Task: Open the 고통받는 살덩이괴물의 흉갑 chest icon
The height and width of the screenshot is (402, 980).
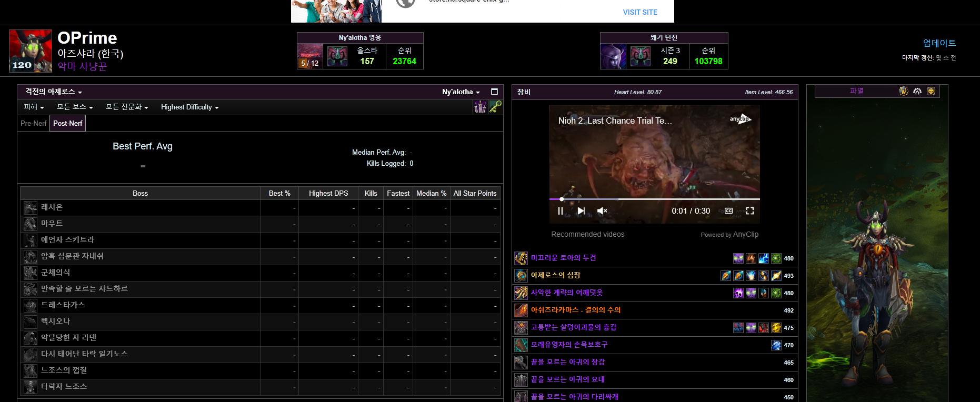Action: (x=521, y=328)
